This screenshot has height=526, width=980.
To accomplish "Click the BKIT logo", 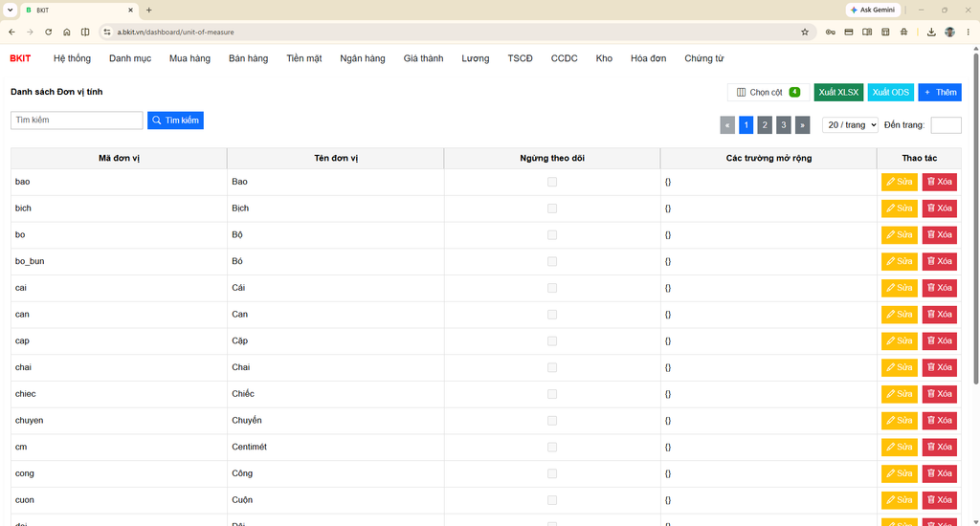I will (x=20, y=58).
